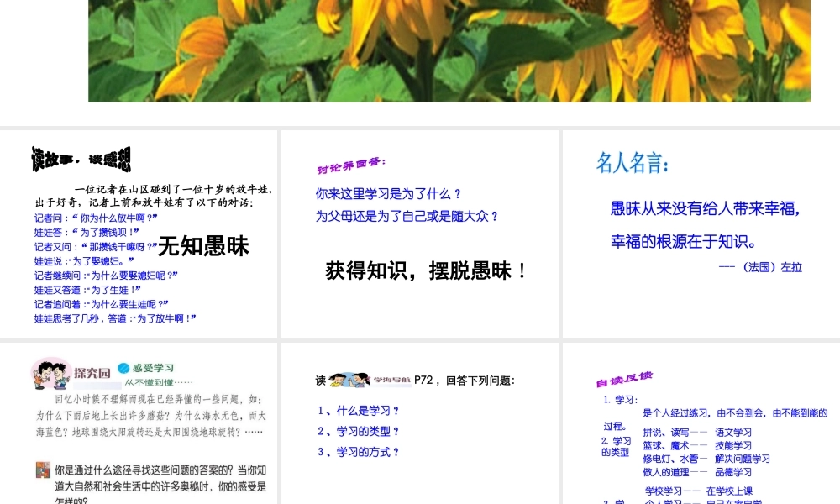The height and width of the screenshot is (504, 840).
Task: Open the 探究园 感受学习 slide
Action: coord(139,423)
